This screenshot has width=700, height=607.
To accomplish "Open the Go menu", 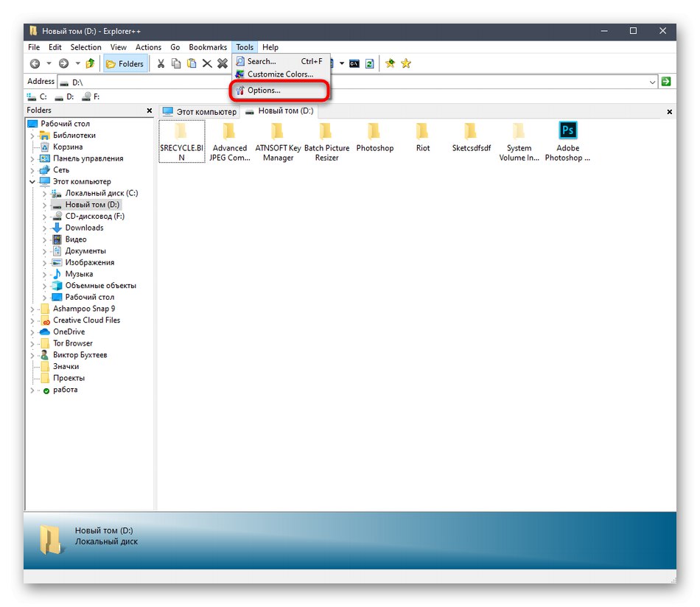I will click(x=175, y=47).
